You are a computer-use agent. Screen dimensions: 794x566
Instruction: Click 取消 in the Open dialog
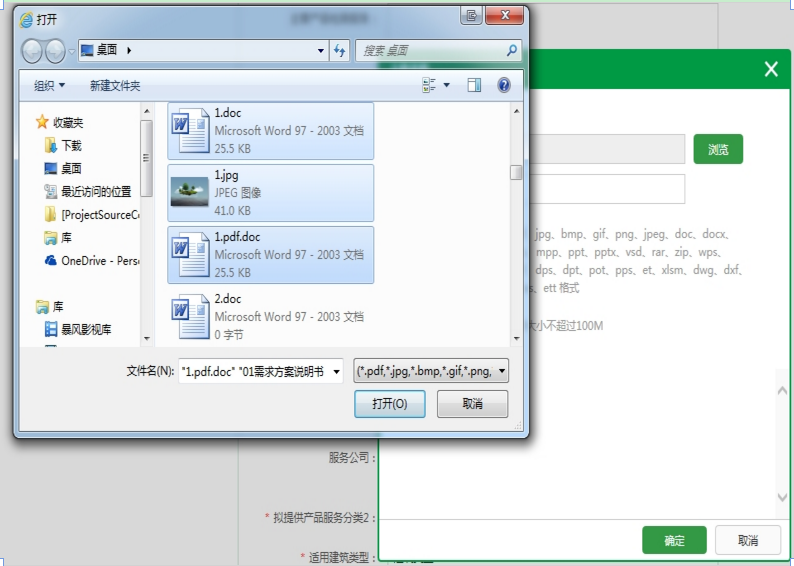click(x=472, y=403)
